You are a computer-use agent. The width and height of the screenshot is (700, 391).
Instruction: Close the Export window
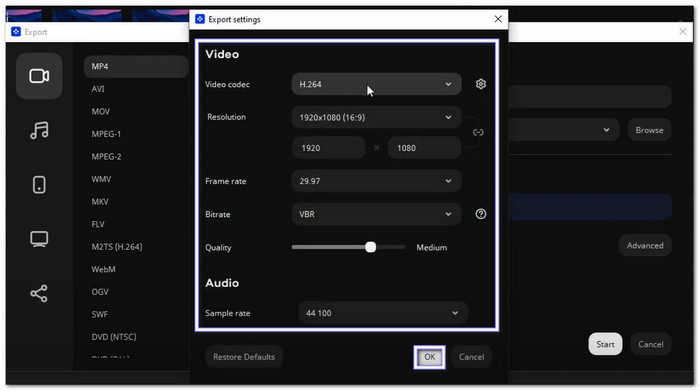pos(683,31)
